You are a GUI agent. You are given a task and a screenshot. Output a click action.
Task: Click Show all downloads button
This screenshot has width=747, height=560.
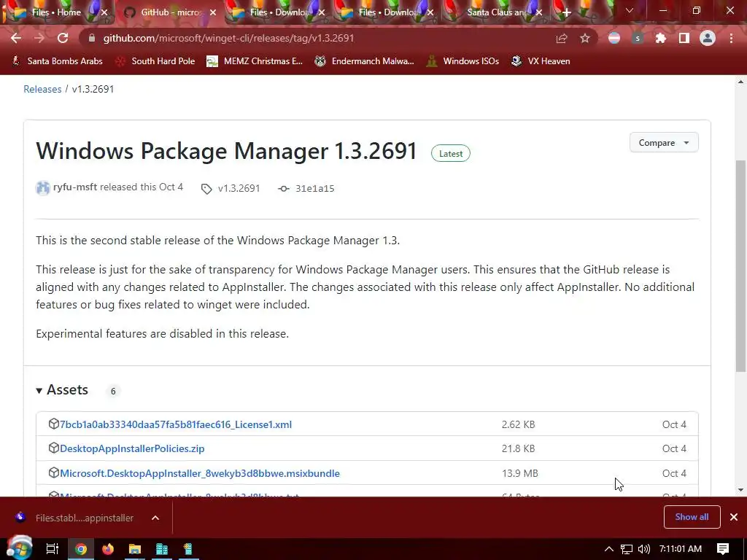pos(692,517)
